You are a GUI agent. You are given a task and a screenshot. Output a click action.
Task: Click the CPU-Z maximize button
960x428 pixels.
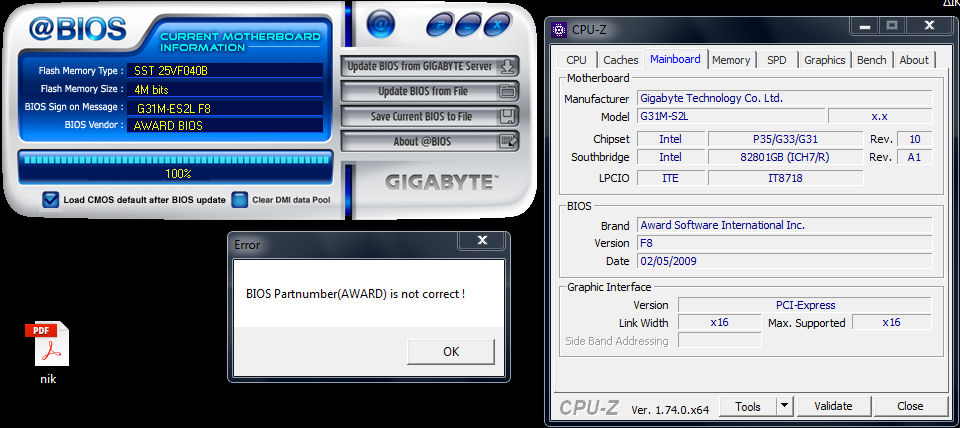(x=892, y=26)
